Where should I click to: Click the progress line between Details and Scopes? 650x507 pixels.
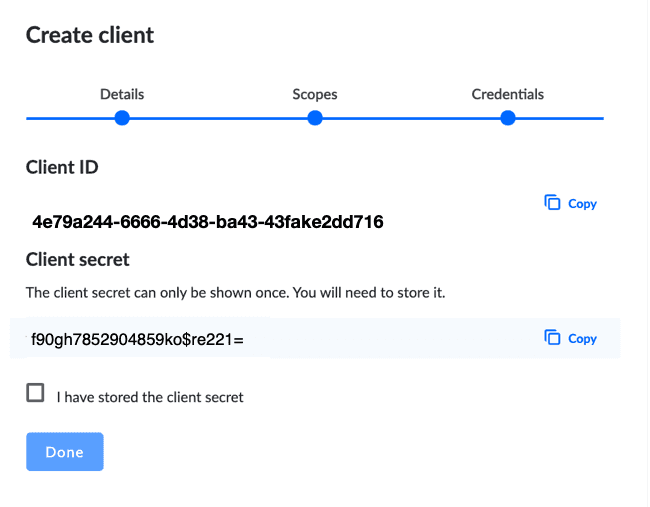(x=218, y=118)
